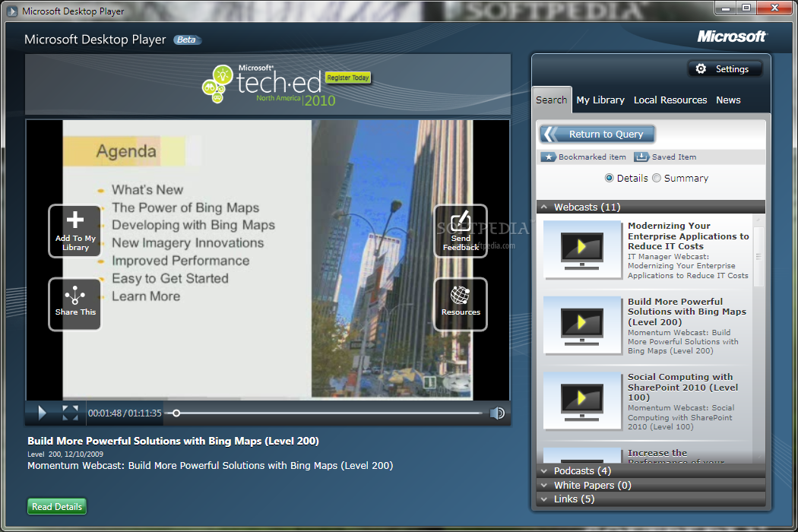This screenshot has height=532, width=798.
Task: Mute the speaker volume icon
Action: point(497,413)
